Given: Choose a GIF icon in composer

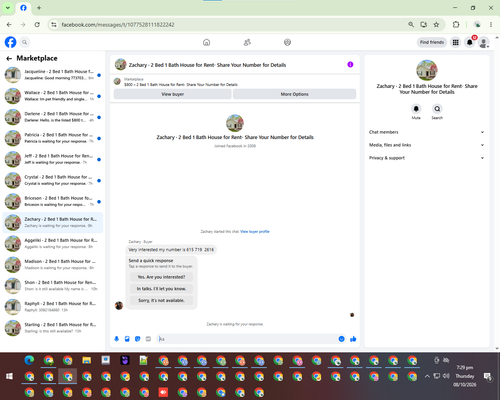Looking at the screenshot, I should click(x=148, y=339).
